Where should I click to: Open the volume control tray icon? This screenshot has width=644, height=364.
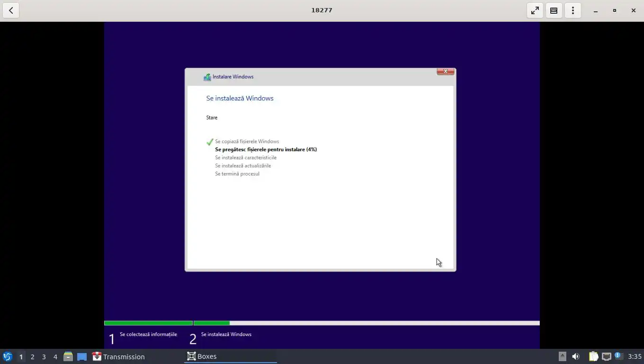(x=576, y=356)
